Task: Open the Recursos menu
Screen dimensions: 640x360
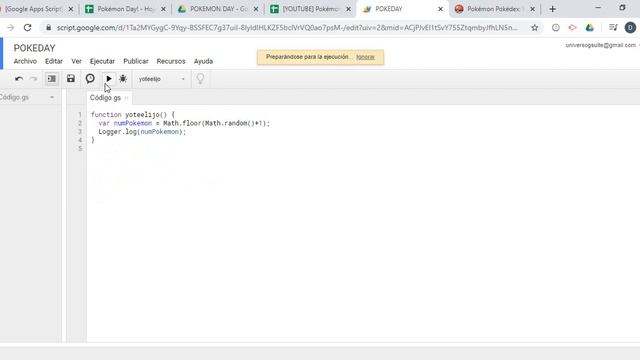Action: coord(171,61)
